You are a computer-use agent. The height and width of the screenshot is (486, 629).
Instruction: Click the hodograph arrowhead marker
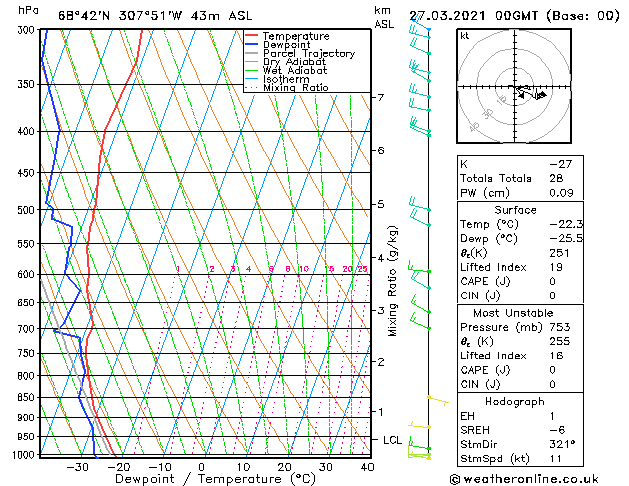pos(542,95)
